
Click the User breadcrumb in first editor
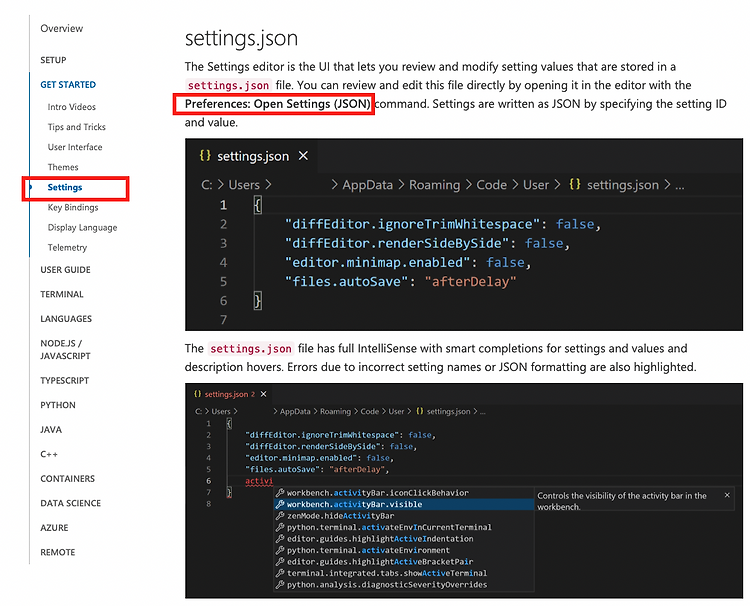(x=536, y=185)
